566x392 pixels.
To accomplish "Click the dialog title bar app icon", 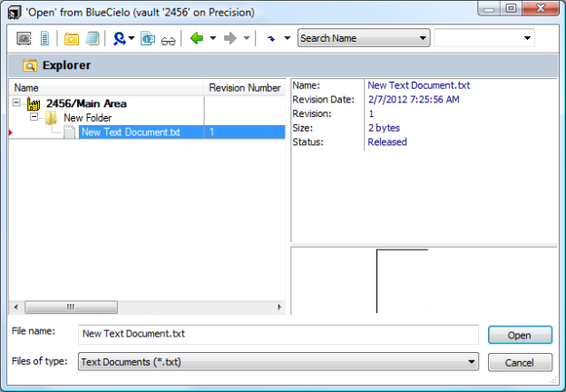I will tap(15, 13).
